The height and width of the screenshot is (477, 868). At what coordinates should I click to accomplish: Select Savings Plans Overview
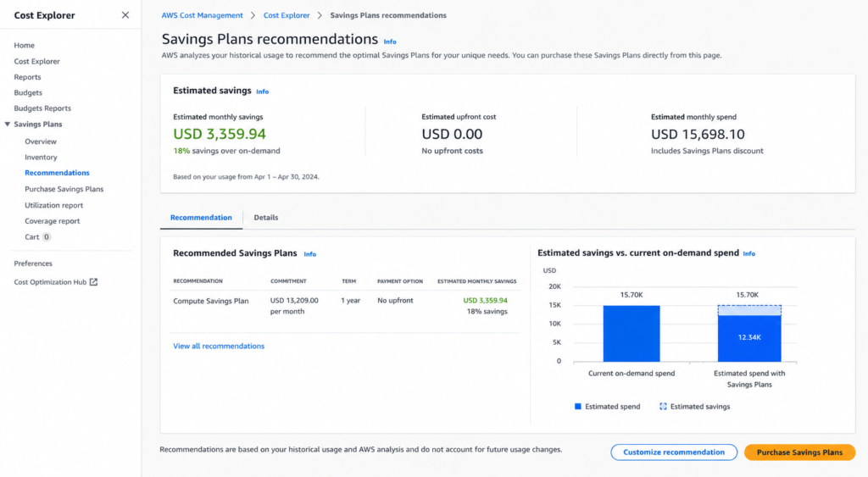[41, 141]
